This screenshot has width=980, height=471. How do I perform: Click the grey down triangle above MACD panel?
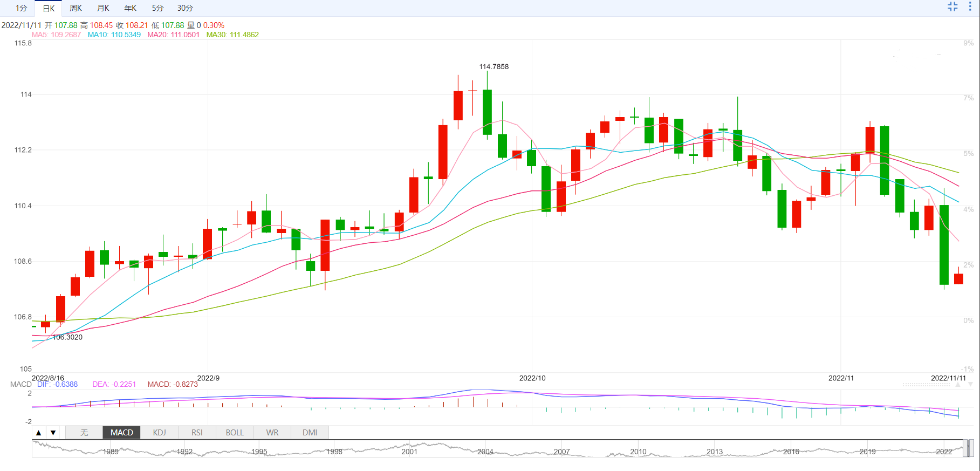pyautogui.click(x=970, y=385)
